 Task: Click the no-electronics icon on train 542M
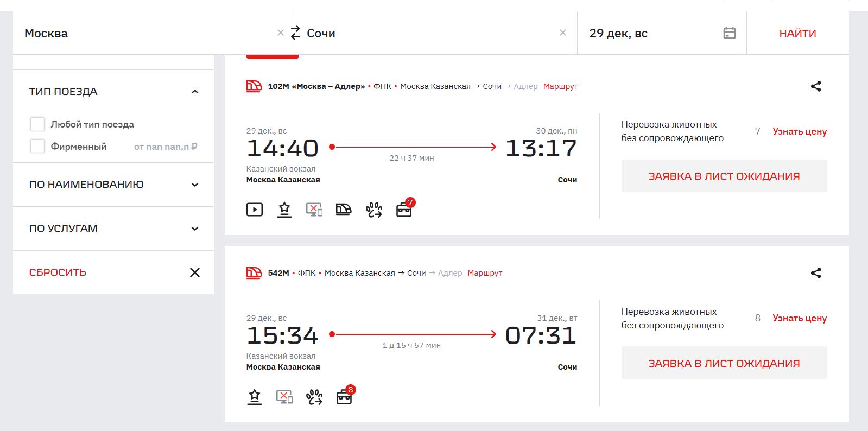coord(284,397)
